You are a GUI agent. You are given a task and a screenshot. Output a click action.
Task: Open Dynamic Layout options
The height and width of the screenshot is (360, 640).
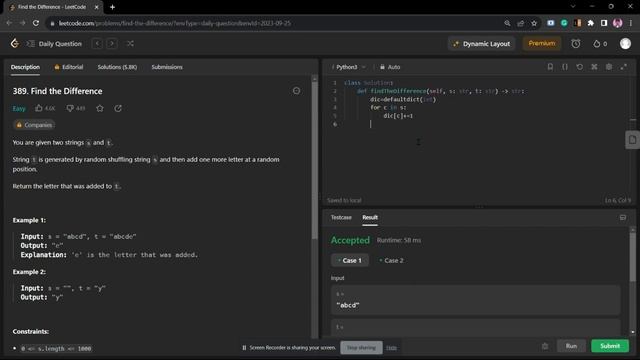[x=482, y=44]
